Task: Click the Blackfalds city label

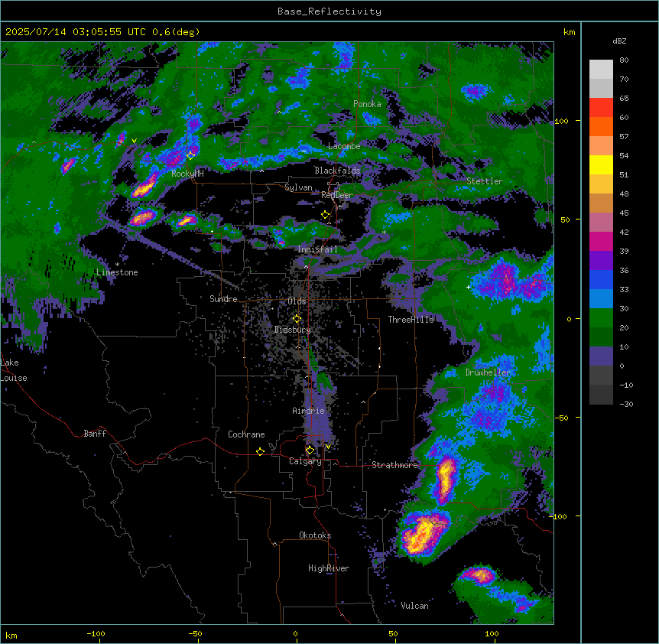Action: coord(337,171)
